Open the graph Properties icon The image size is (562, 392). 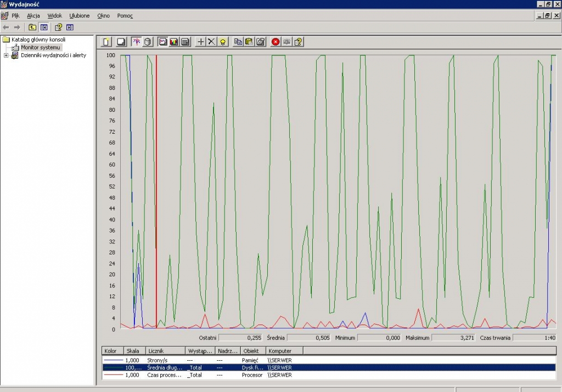(x=261, y=42)
